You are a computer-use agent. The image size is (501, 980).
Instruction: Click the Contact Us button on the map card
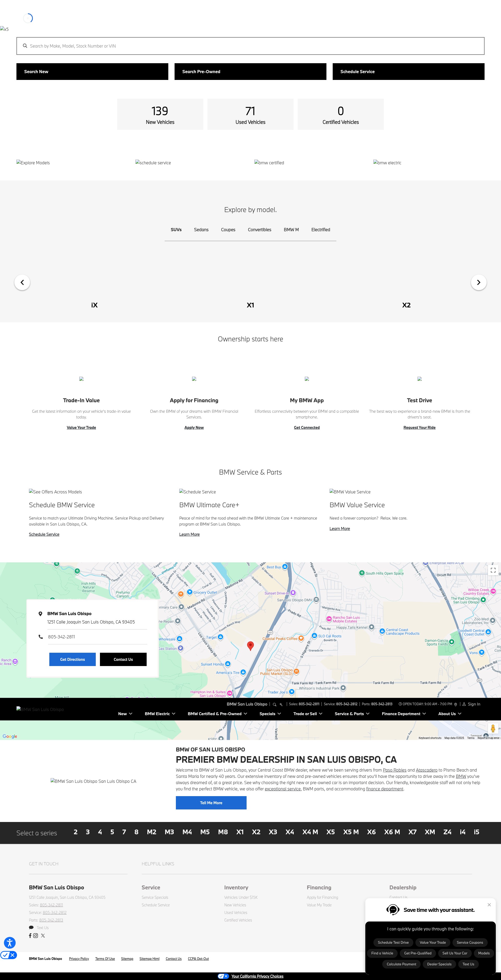(x=123, y=659)
